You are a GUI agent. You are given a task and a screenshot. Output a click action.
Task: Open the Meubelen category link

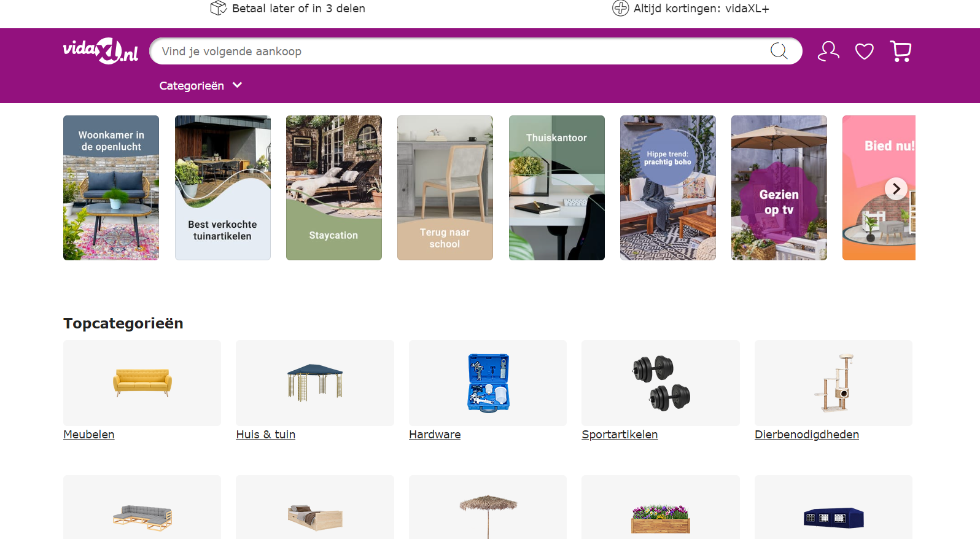coord(89,434)
